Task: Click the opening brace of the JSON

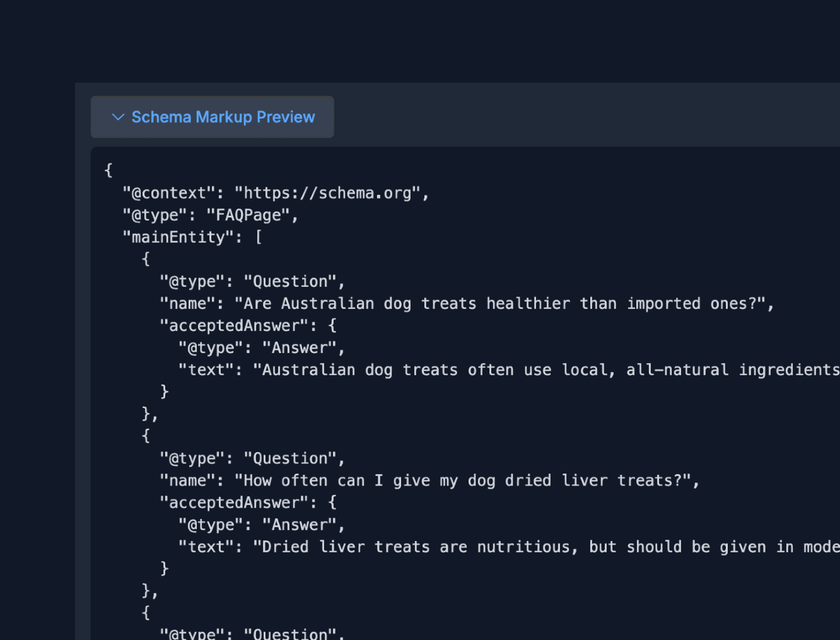Action: point(107,170)
